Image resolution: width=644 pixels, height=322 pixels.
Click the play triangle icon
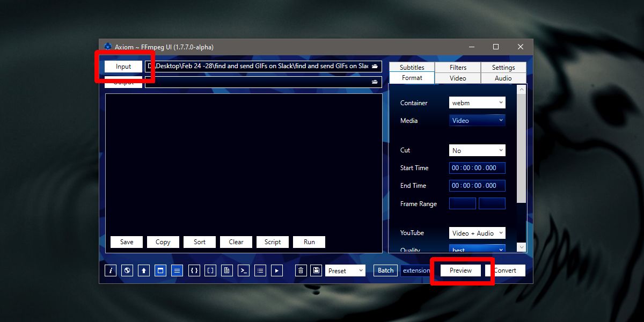[276, 270]
